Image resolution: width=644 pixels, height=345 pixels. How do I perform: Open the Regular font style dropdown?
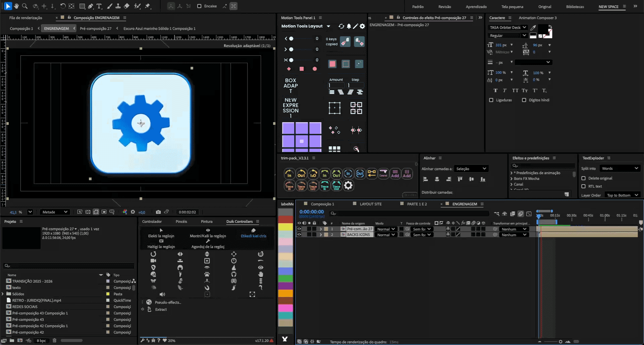(x=507, y=36)
